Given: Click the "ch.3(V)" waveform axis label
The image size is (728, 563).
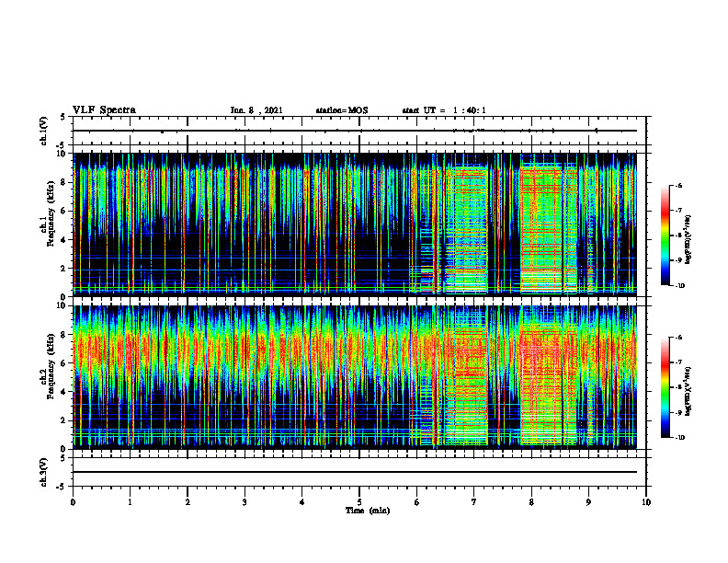Looking at the screenshot, I should (x=44, y=472).
